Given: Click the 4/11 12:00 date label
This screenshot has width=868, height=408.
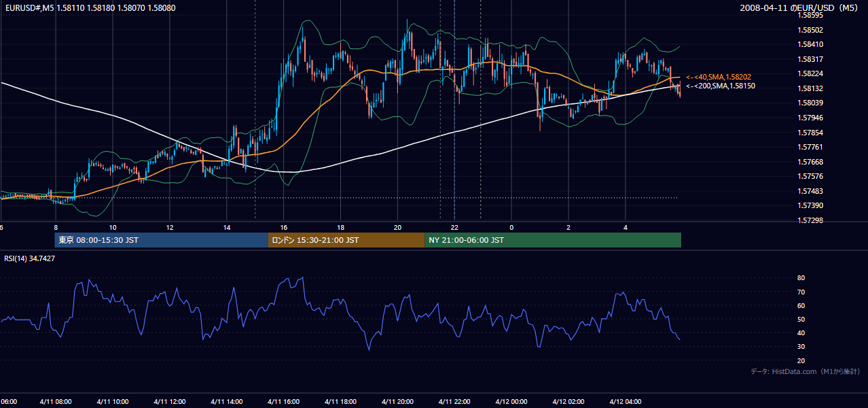Looking at the screenshot, I should (x=170, y=402).
